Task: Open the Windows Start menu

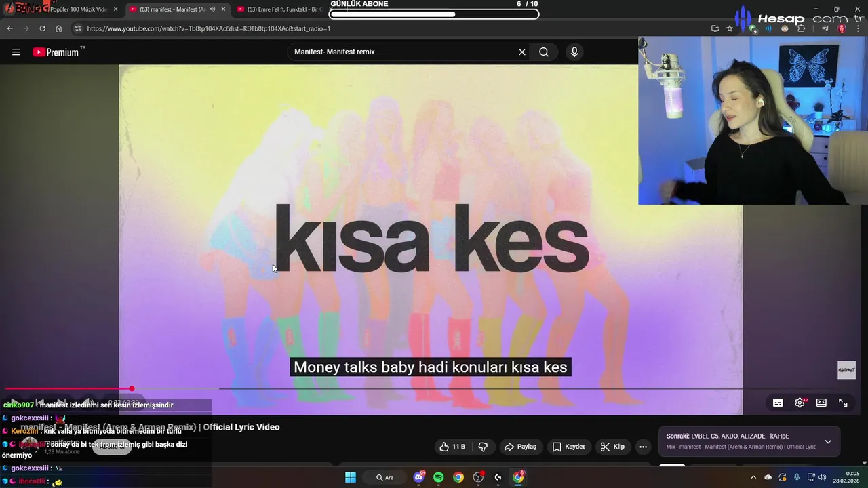Action: tap(351, 477)
